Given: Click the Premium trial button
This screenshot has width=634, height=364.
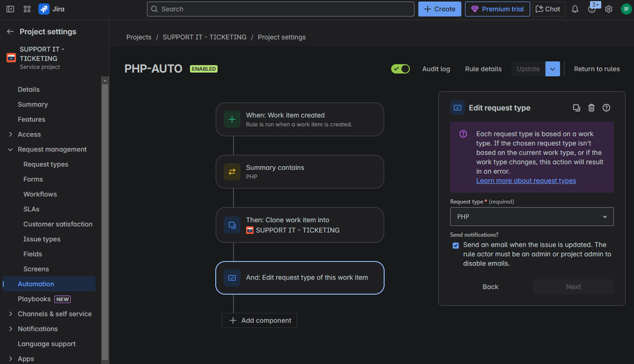Looking at the screenshot, I should [498, 9].
